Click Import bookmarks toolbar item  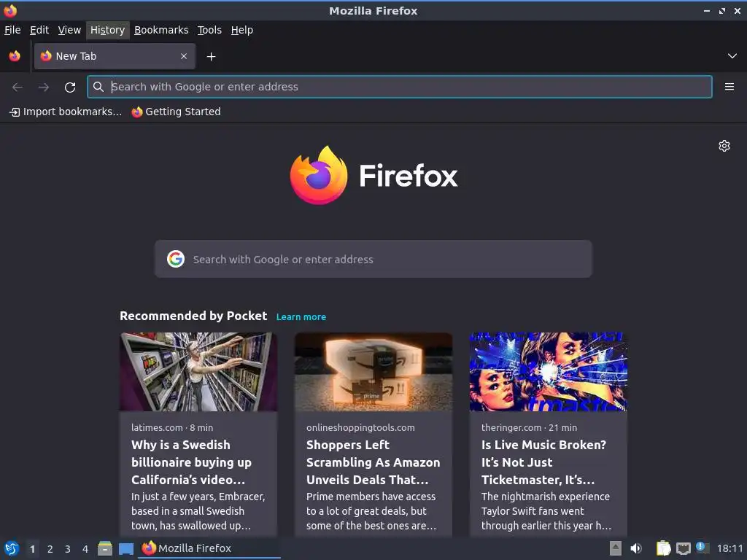66,112
